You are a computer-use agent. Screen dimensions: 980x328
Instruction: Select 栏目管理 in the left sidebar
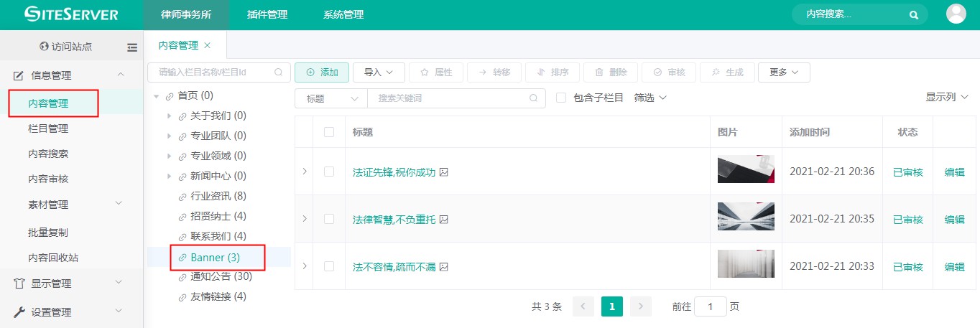tap(48, 128)
